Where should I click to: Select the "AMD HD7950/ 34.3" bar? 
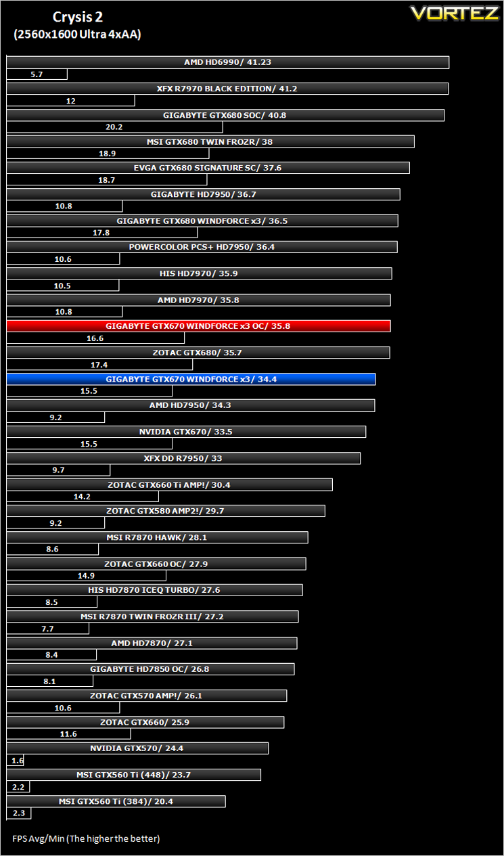[x=190, y=406]
